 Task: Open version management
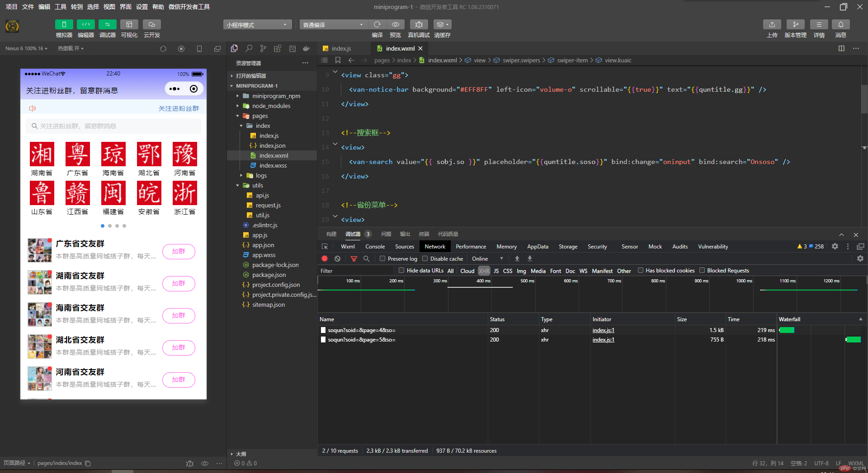(x=795, y=24)
